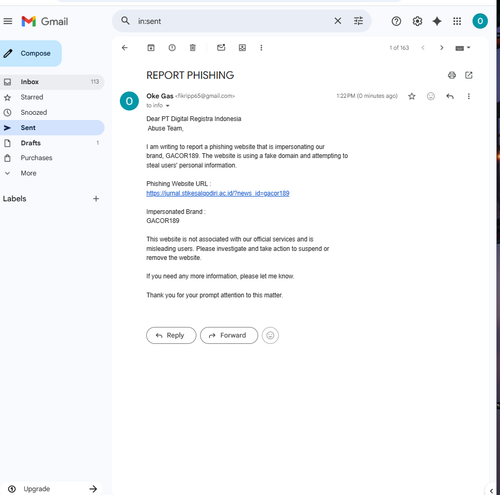Add emoji reaction beside Forward

click(x=270, y=335)
